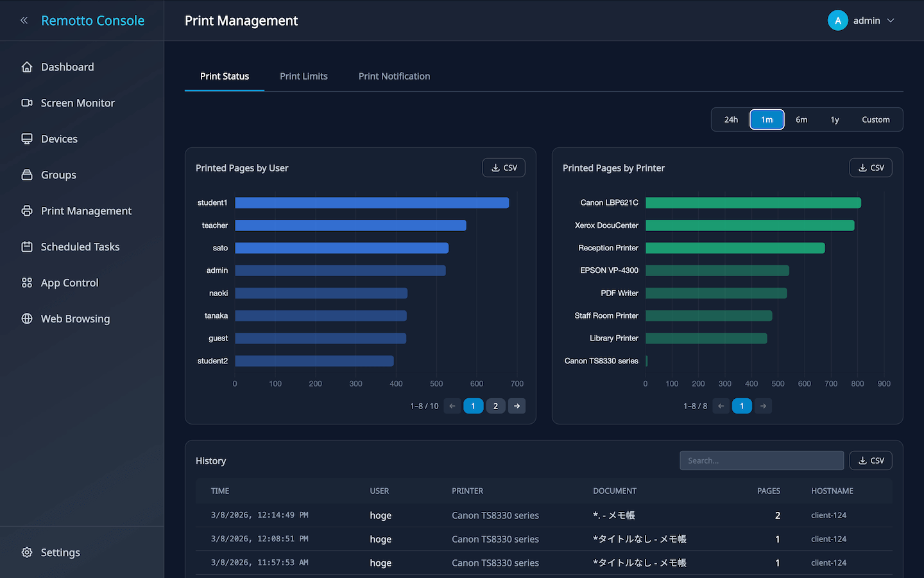Click the Scheduled Tasks calendar icon

tap(27, 247)
